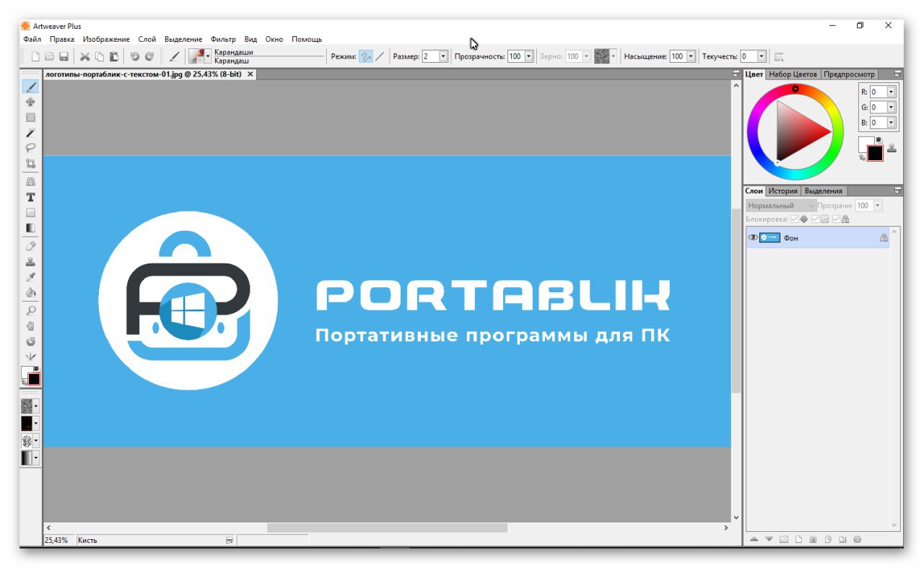The height and width of the screenshot is (568, 924).
Task: Open the Файл menu
Action: coord(32,39)
